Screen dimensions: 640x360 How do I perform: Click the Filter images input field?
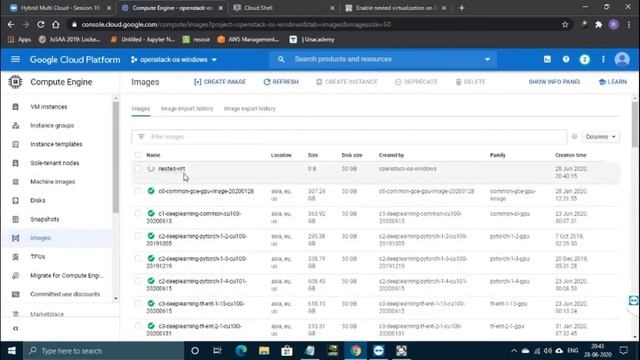[x=349, y=137]
